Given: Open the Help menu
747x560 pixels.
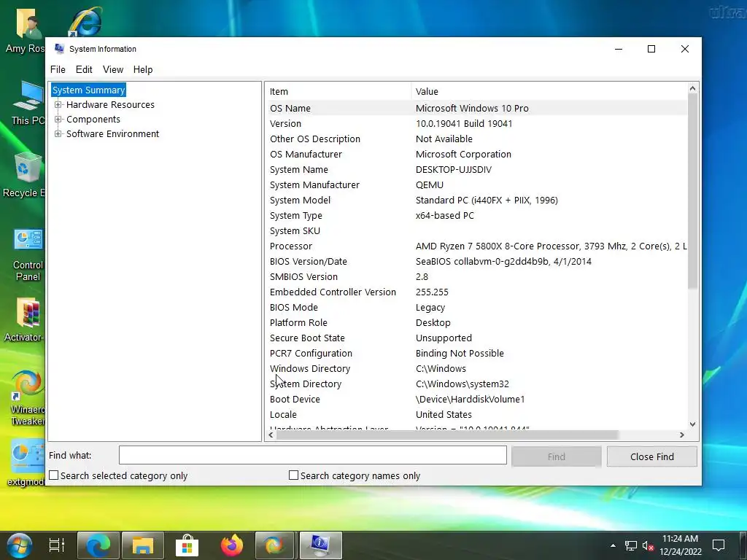Looking at the screenshot, I should click(143, 69).
